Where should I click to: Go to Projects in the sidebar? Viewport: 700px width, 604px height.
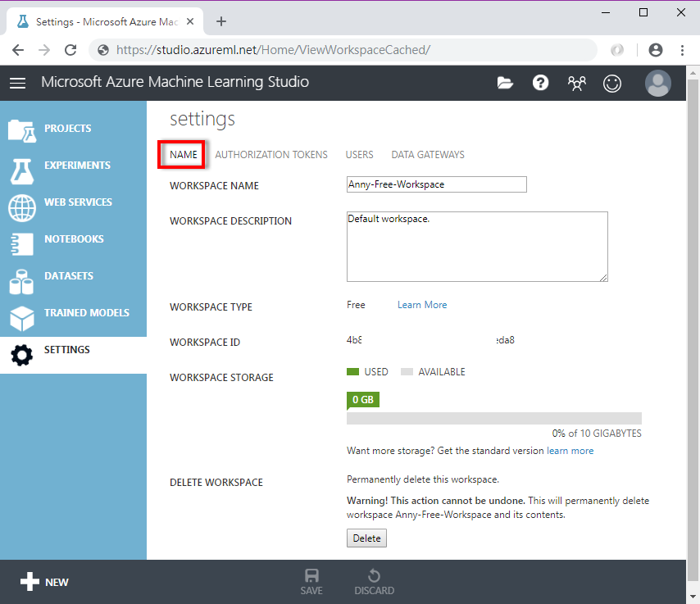(x=73, y=129)
